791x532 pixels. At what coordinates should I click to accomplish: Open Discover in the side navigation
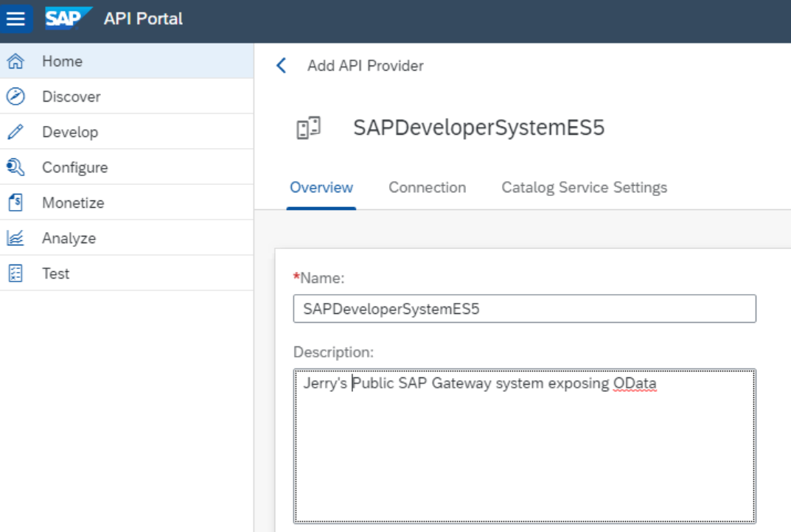point(71,97)
